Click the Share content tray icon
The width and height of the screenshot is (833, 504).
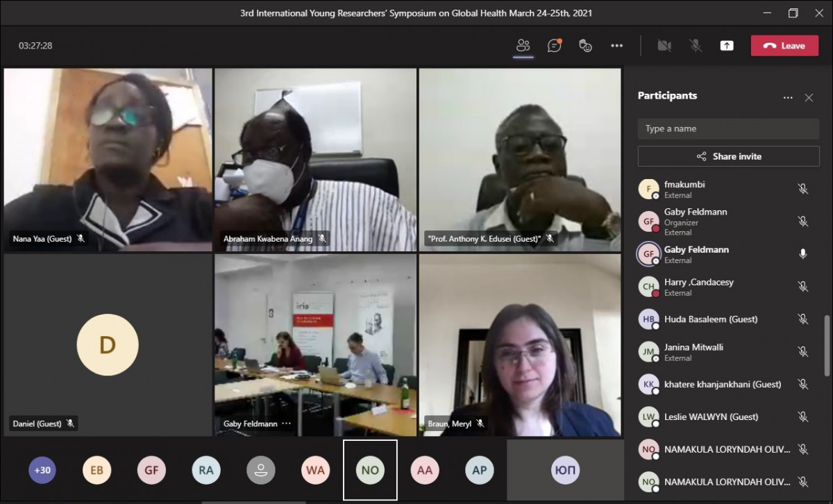pyautogui.click(x=726, y=46)
